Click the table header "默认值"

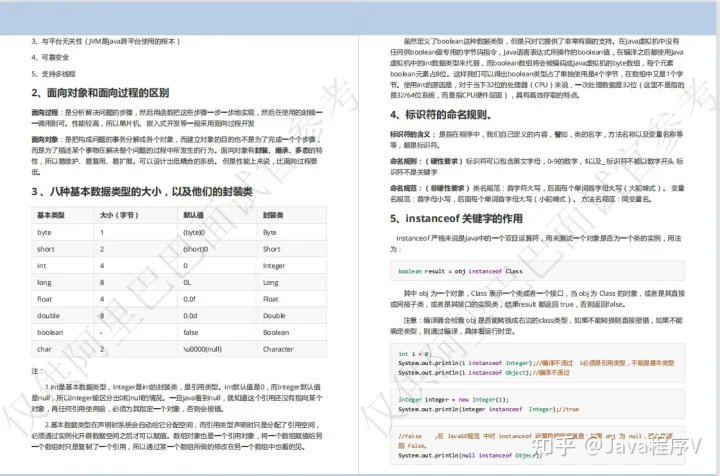[193, 215]
